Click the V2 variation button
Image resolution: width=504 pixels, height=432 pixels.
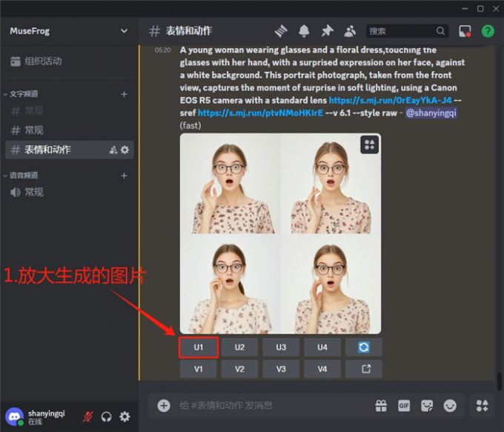239,369
